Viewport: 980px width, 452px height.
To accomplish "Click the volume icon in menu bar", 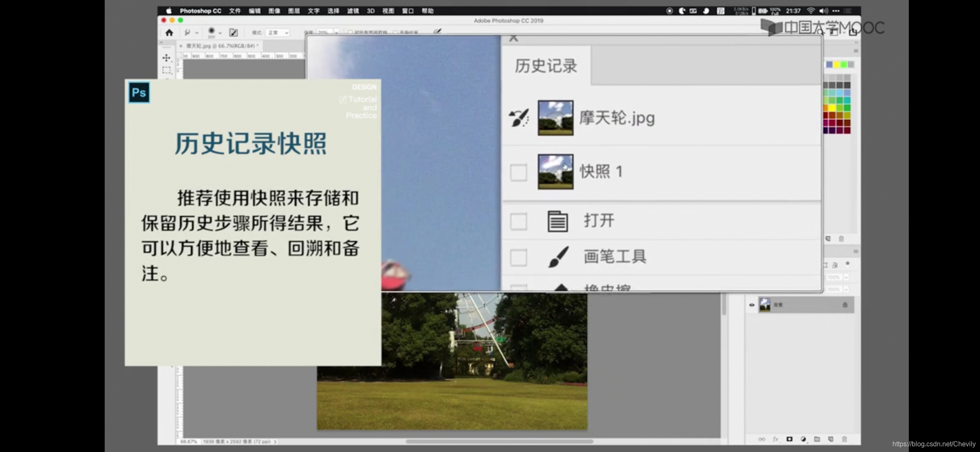I will (x=824, y=11).
